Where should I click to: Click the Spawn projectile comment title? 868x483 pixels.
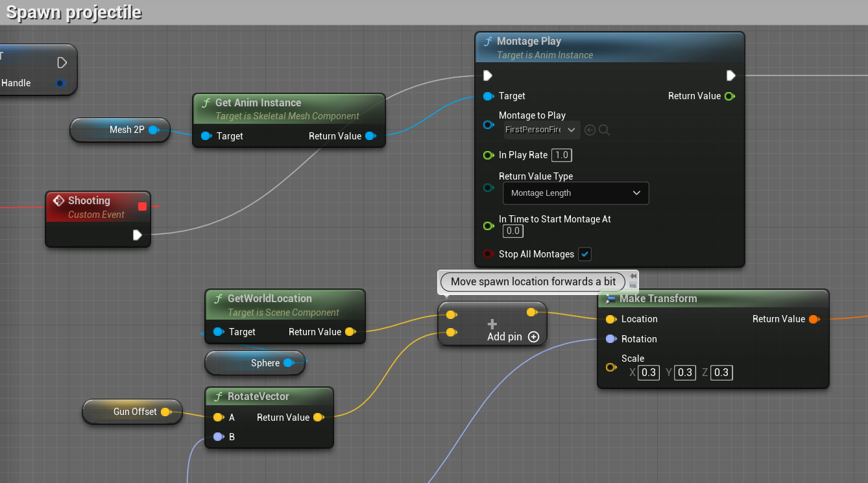pyautogui.click(x=74, y=12)
